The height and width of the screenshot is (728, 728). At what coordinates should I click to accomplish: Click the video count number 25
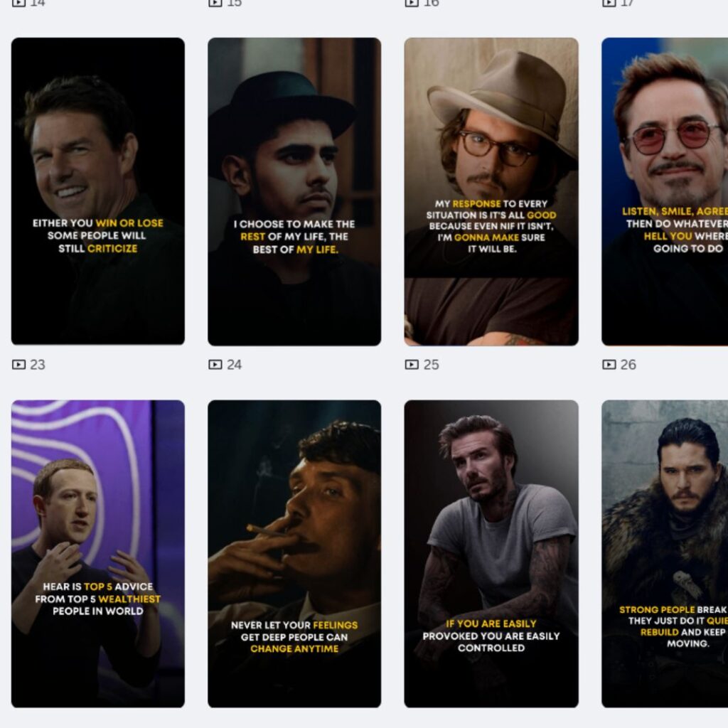click(432, 365)
